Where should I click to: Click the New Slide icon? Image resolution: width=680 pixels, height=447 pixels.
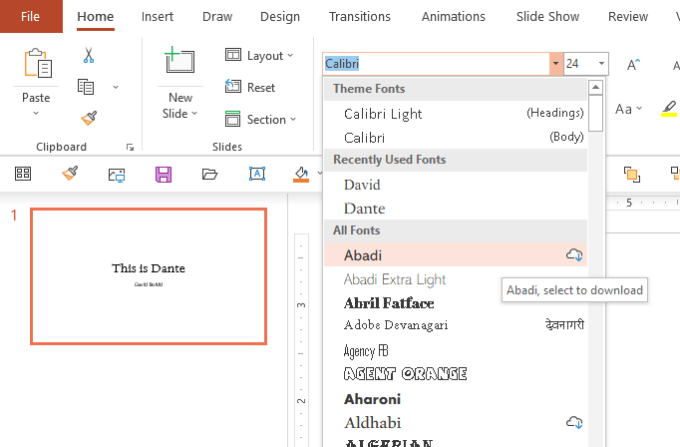180,62
